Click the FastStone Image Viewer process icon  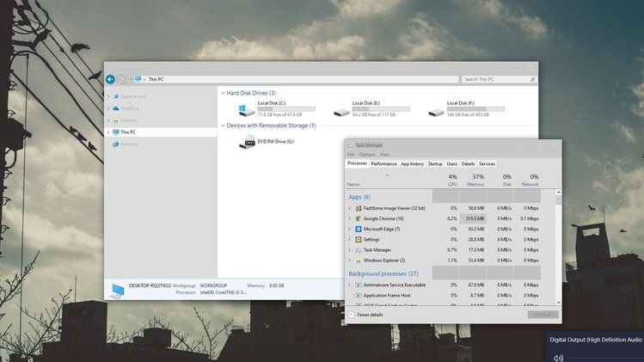pos(358,208)
